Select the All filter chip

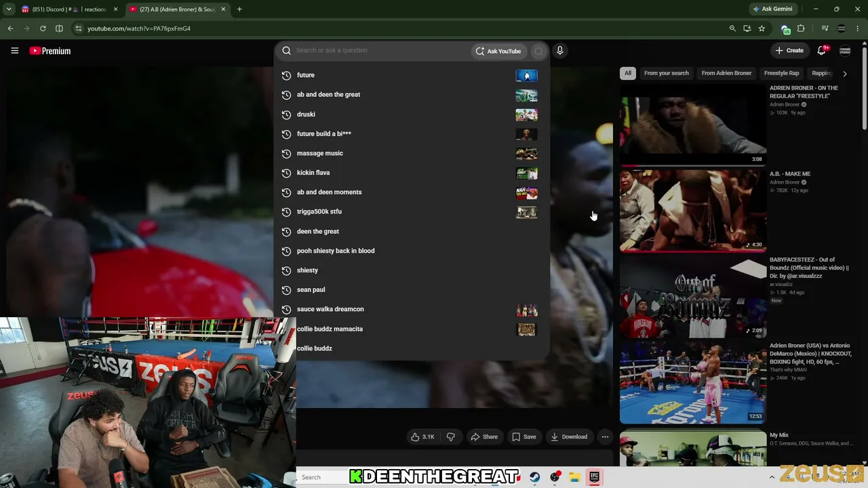[x=628, y=73]
